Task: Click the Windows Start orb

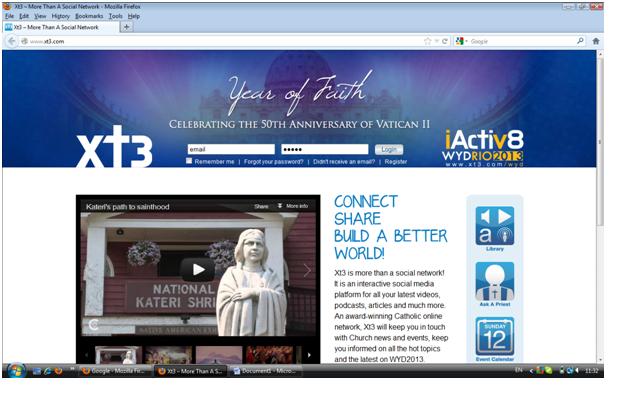Action: click(16, 370)
